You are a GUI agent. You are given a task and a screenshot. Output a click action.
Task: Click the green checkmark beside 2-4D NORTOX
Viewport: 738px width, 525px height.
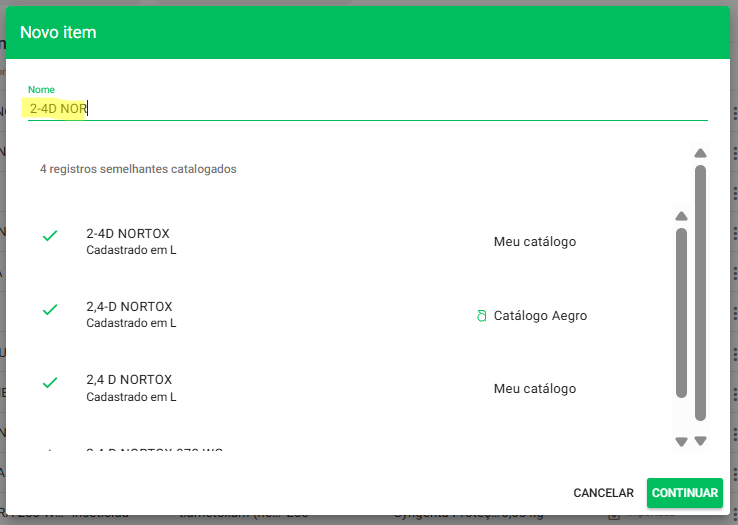(50, 236)
